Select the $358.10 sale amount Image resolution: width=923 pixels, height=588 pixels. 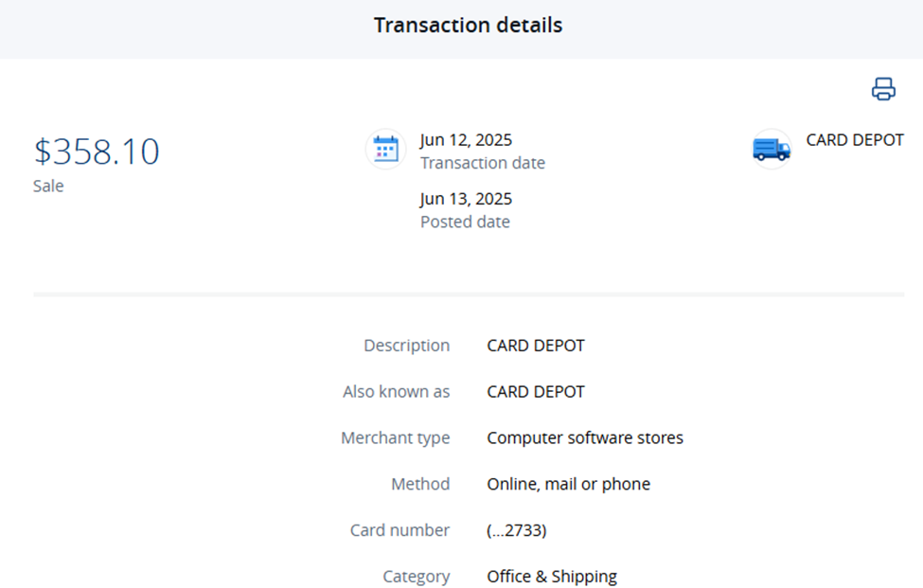pyautogui.click(x=97, y=151)
